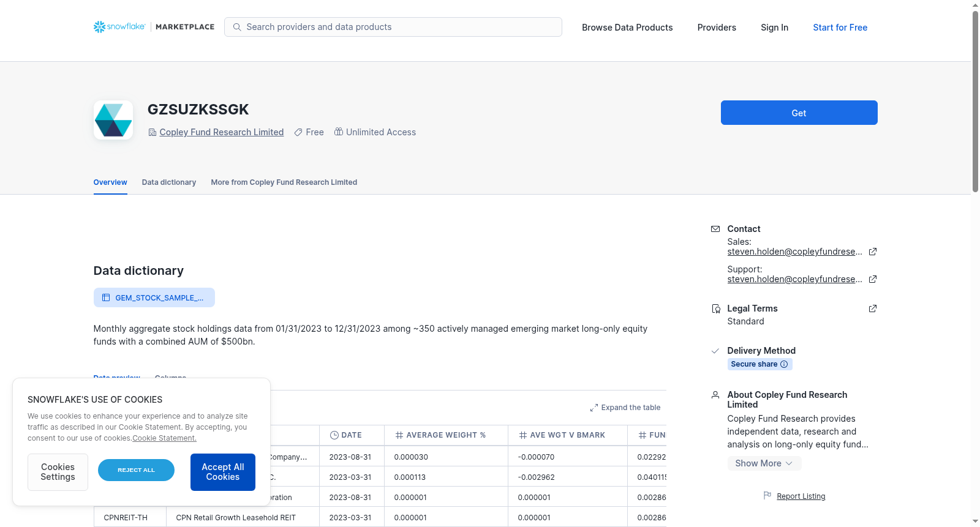Open the Data dictionary tab
The image size is (980, 527).
[169, 182]
